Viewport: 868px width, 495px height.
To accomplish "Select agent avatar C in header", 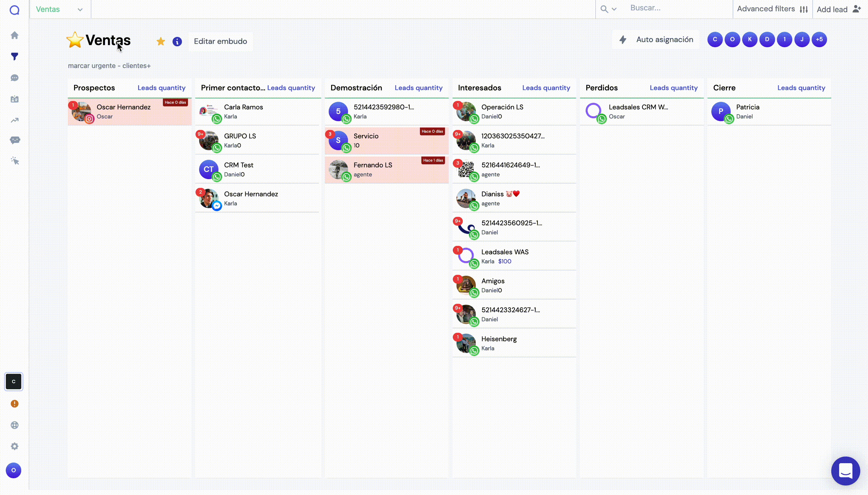I will pyautogui.click(x=715, y=40).
